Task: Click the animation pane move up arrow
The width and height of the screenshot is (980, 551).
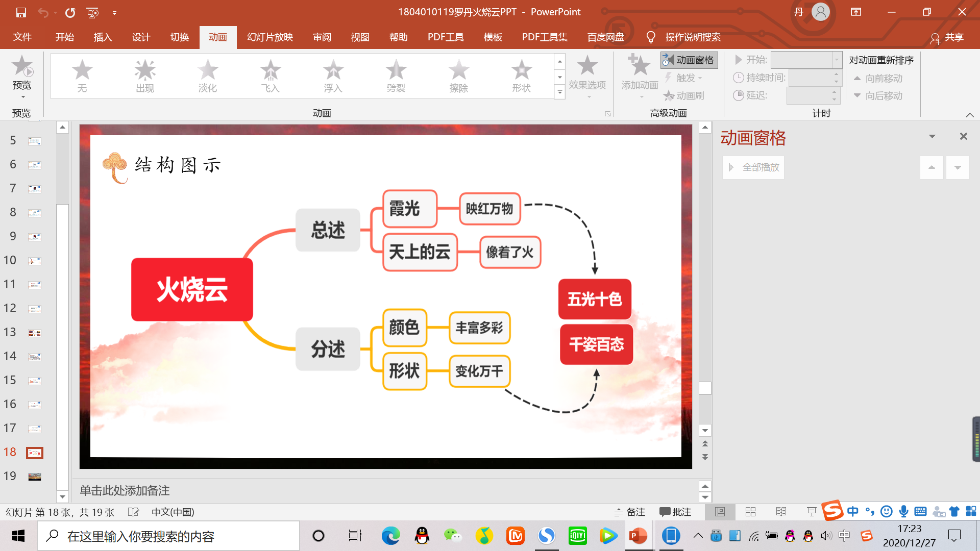Action: [932, 167]
